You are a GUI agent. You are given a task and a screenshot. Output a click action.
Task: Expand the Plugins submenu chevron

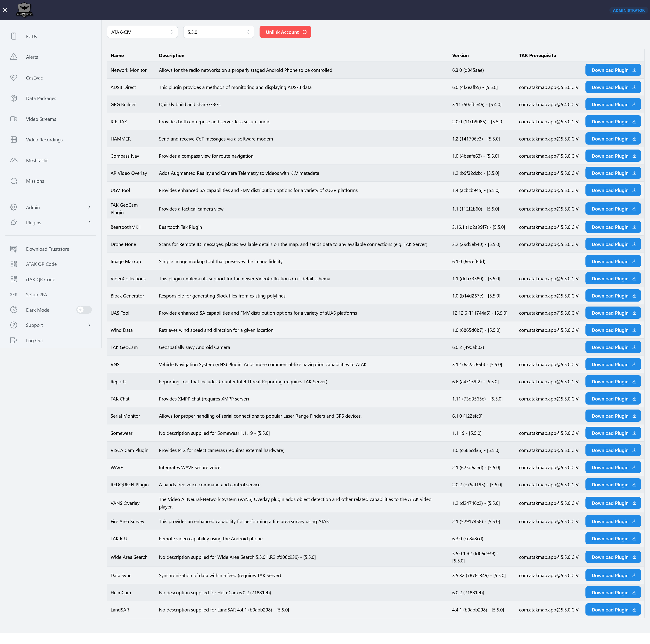[x=89, y=222]
